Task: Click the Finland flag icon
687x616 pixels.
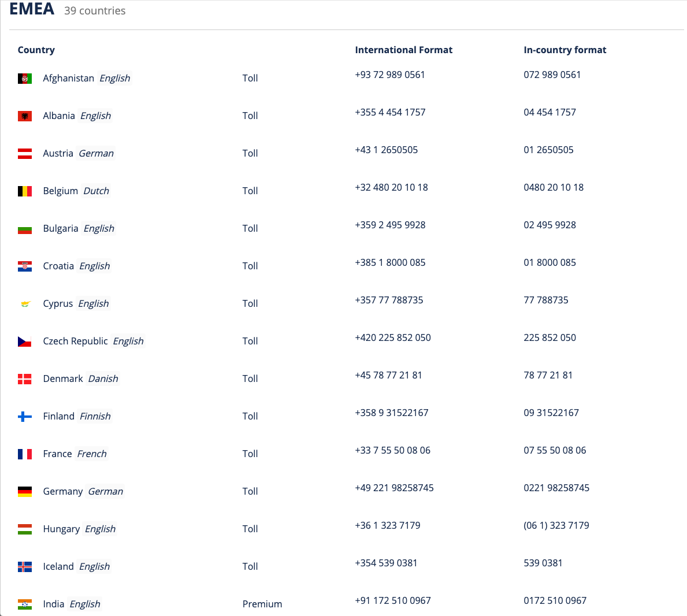Action: 25,417
